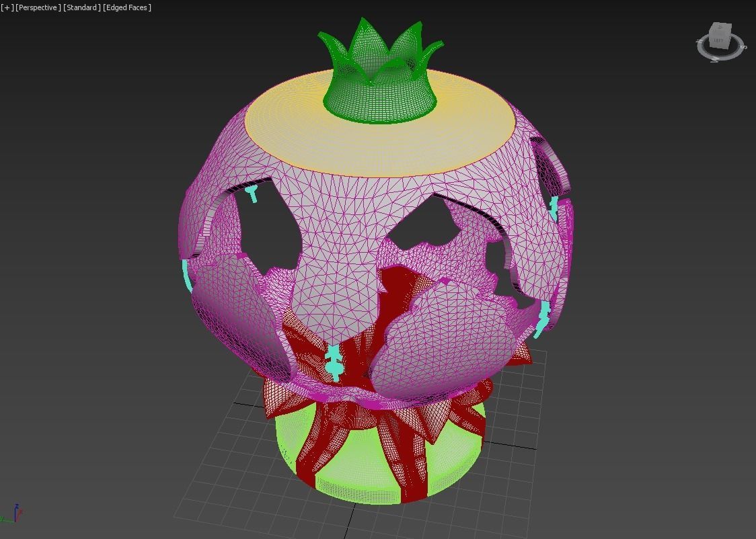Image resolution: width=756 pixels, height=539 pixels.
Task: Open the Standard shading label menu
Action: (82, 7)
